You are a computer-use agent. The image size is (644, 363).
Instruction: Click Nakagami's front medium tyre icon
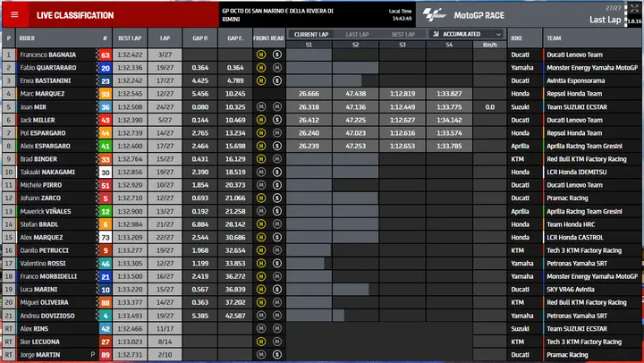pos(261,172)
